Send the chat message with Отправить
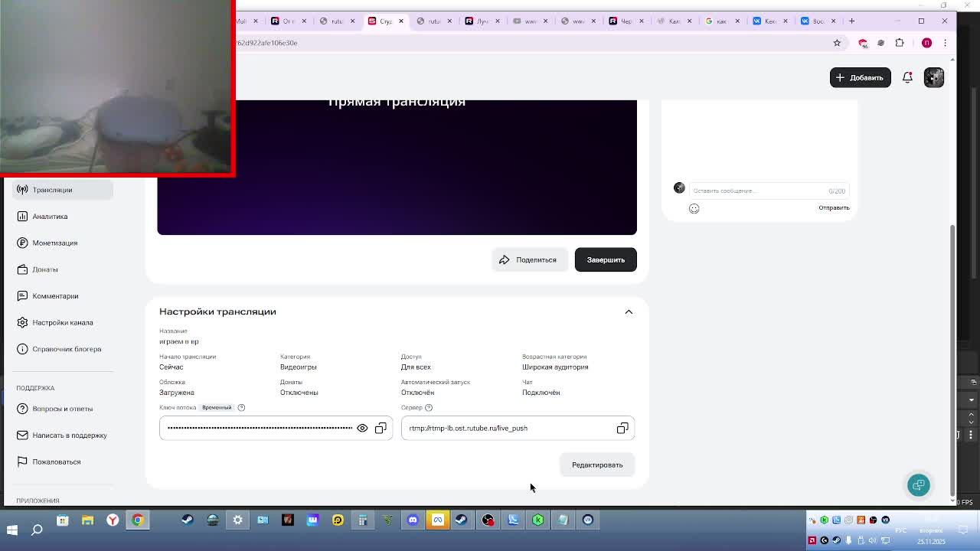The width and height of the screenshot is (980, 551). point(834,207)
